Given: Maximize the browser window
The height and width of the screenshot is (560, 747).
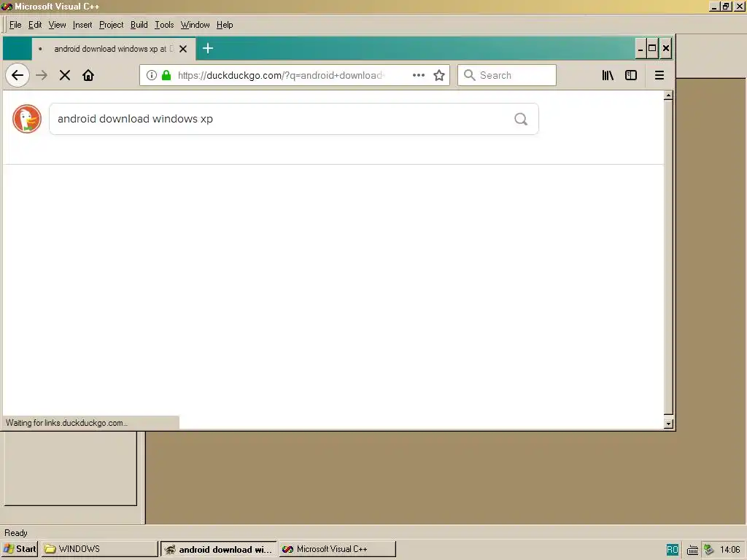Looking at the screenshot, I should (652, 49).
